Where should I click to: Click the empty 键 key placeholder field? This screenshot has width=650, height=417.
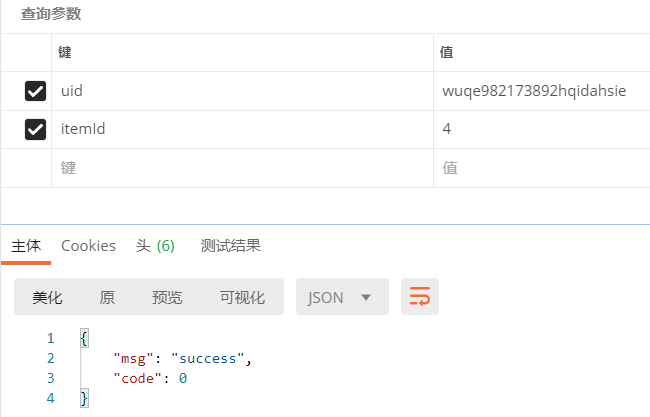(x=240, y=168)
